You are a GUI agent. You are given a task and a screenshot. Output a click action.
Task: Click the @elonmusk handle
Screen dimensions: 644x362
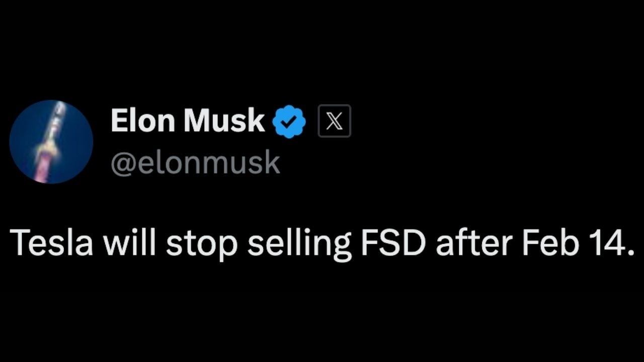point(195,163)
